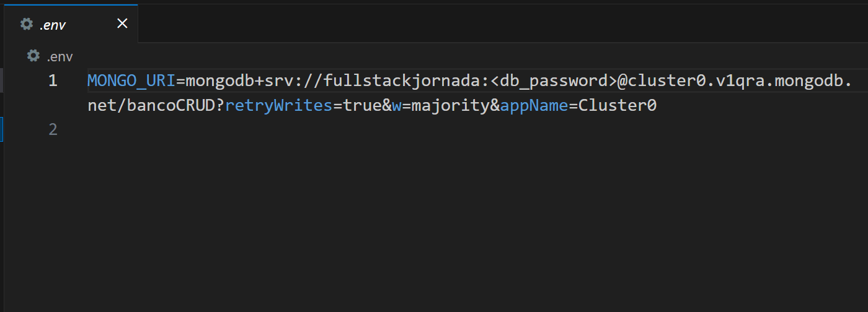Viewport: 868px width, 312px height.
Task: Place cursor on the MONGO_URI variable name
Action: pyautogui.click(x=131, y=80)
